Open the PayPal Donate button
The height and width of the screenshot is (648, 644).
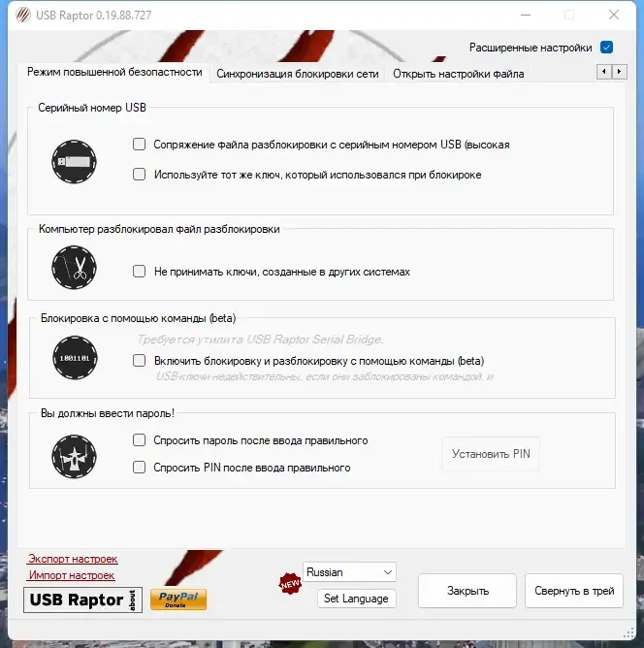pos(178,599)
